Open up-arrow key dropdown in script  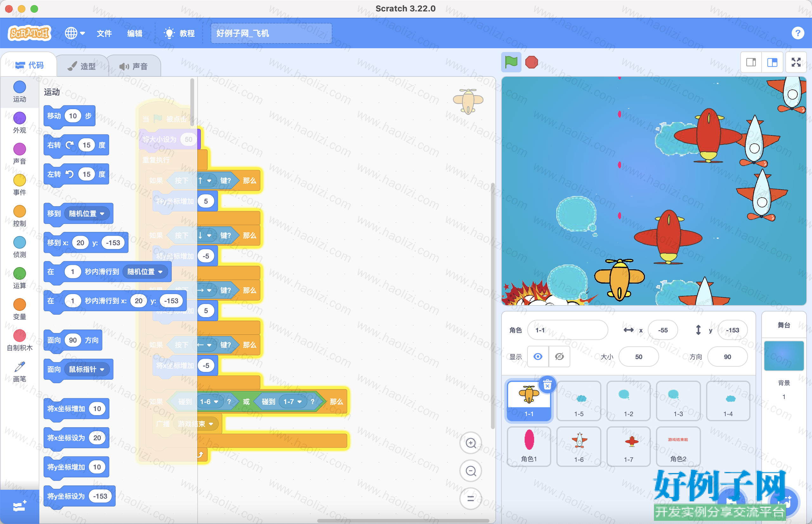click(x=205, y=180)
